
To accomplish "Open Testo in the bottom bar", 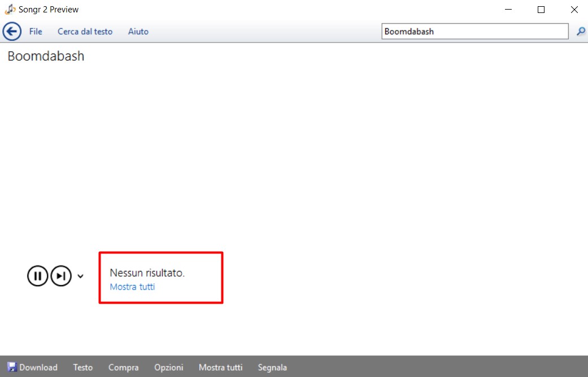I will coord(83,367).
